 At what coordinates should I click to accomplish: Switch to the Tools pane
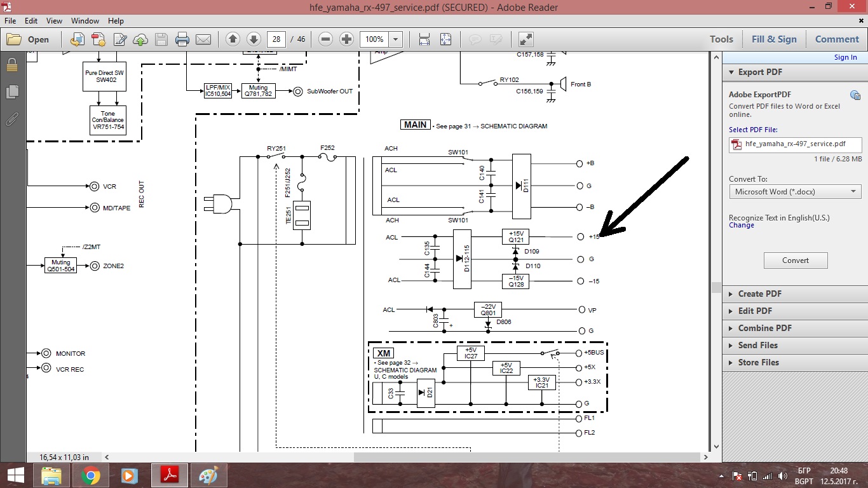(721, 39)
